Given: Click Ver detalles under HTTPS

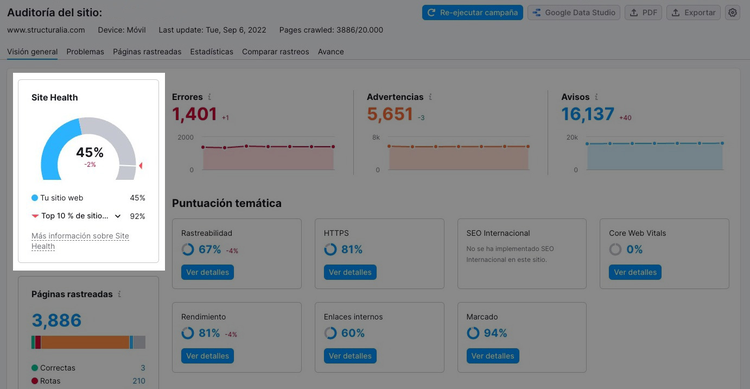Looking at the screenshot, I should (350, 272).
